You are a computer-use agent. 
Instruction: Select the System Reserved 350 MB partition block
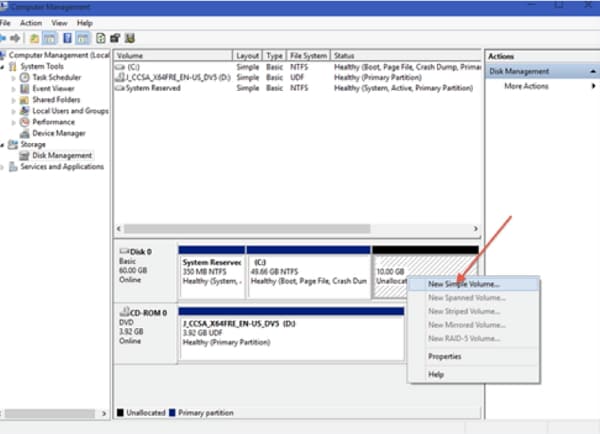coord(212,272)
